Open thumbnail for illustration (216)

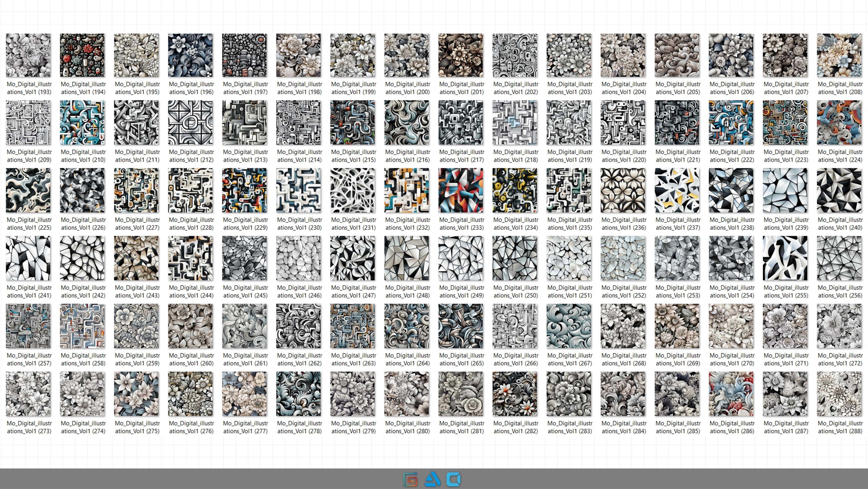[407, 123]
